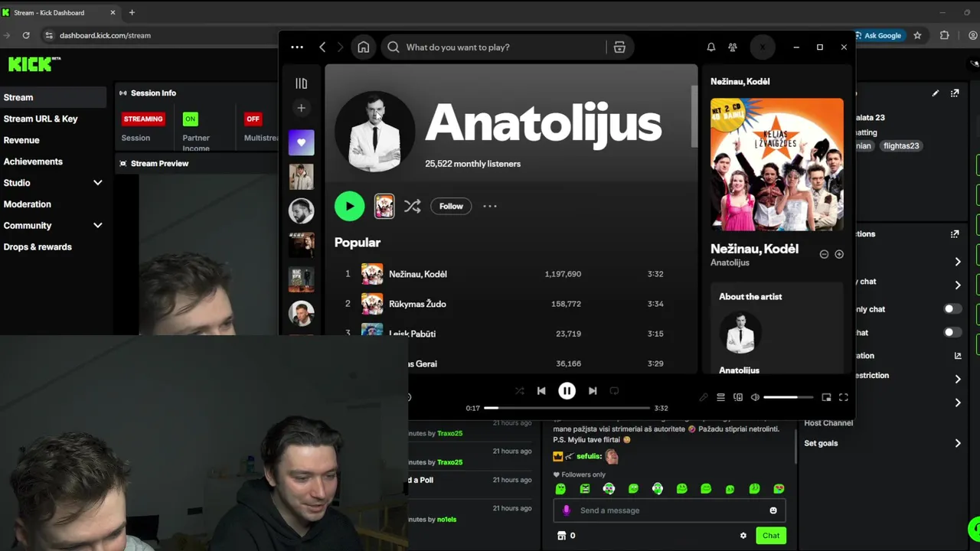Open connect to a device
This screenshot has width=980, height=551.
[x=738, y=397]
